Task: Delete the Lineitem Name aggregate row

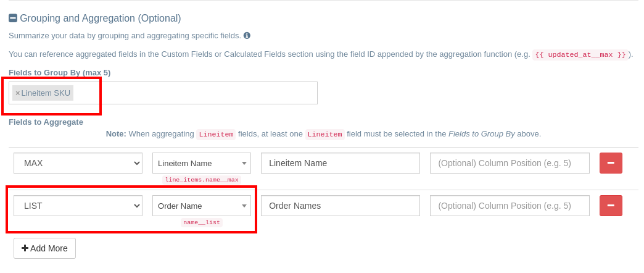Action: pos(611,163)
